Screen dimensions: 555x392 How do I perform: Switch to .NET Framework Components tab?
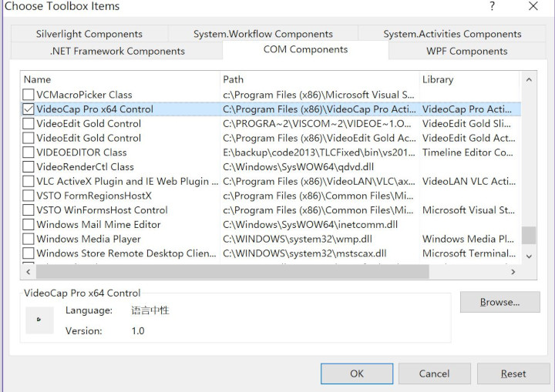[117, 51]
